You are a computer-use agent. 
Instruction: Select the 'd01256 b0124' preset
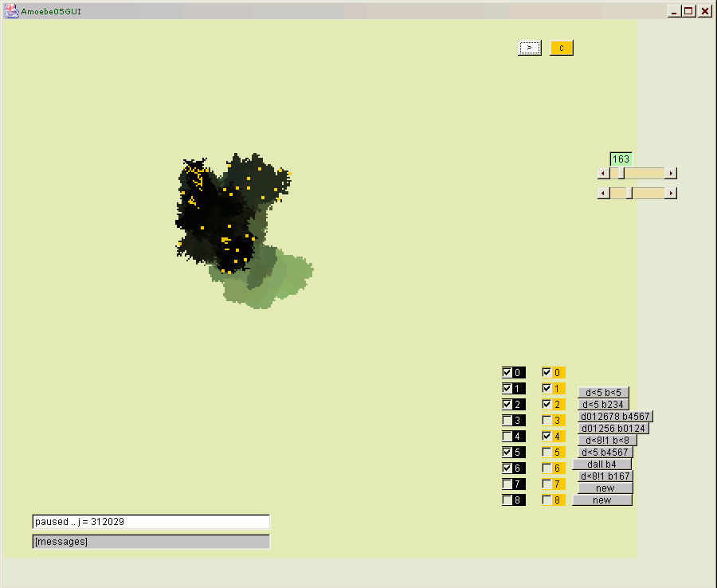613,428
